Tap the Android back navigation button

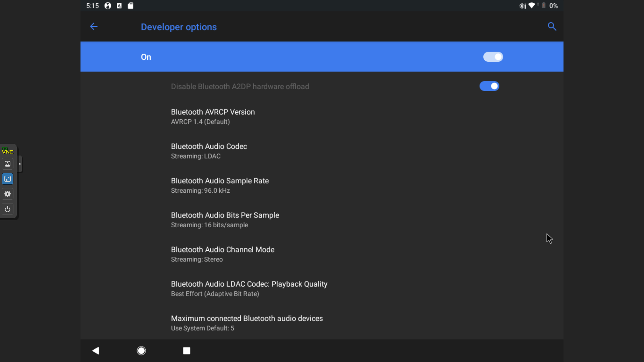(x=96, y=351)
